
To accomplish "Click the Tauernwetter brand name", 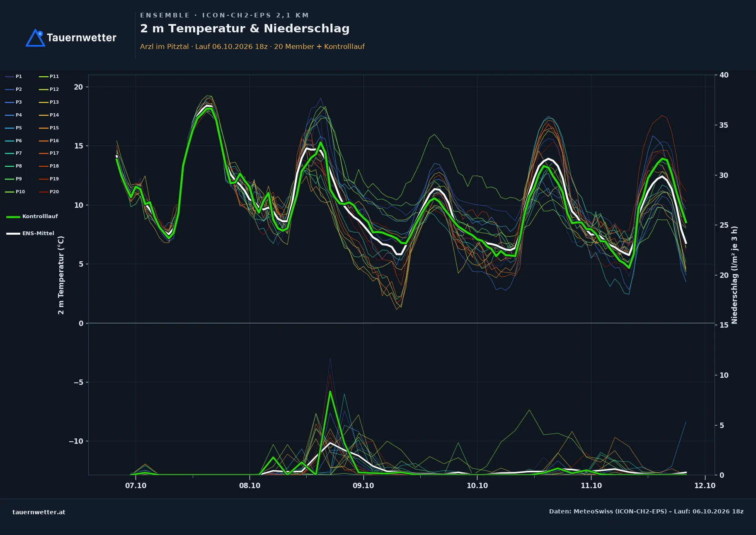I will point(82,38).
